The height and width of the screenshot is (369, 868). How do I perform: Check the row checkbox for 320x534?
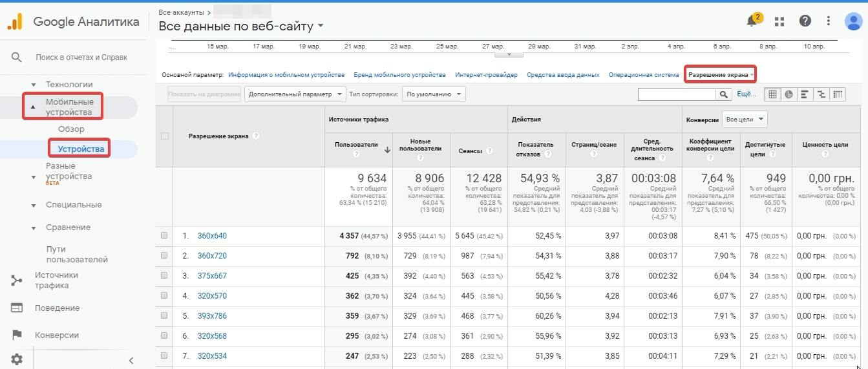point(164,356)
